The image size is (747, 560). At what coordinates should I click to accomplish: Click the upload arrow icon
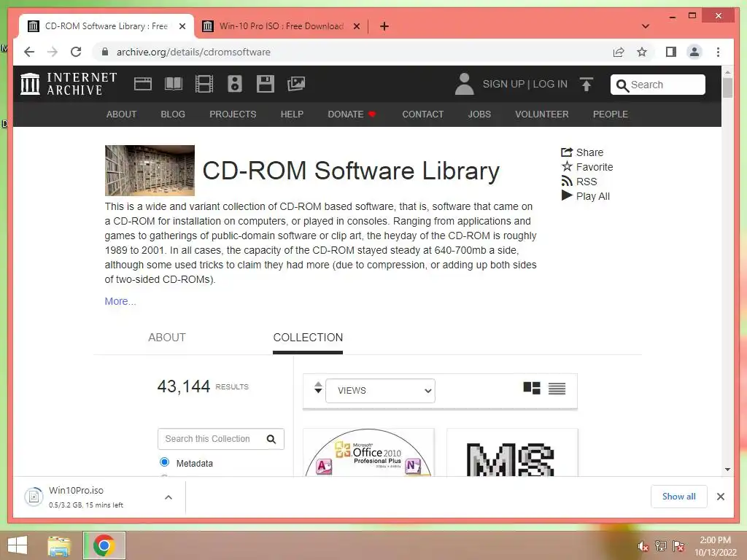click(x=587, y=85)
